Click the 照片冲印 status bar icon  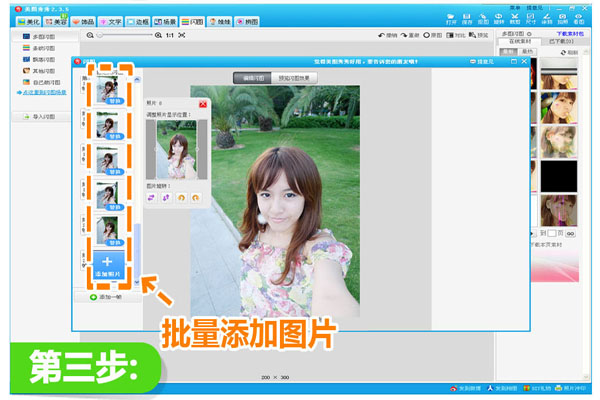[570, 388]
